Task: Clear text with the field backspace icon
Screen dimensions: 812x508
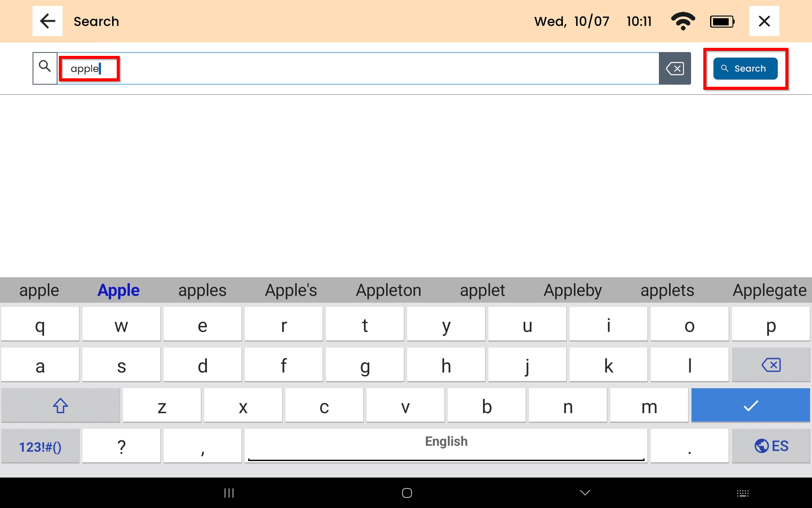Action: tap(675, 69)
